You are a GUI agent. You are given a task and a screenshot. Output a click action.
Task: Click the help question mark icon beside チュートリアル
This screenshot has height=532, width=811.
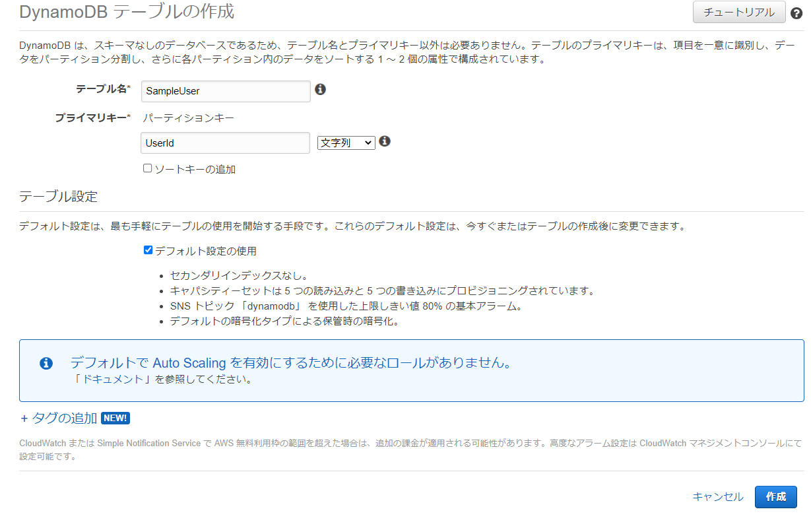pos(796,13)
